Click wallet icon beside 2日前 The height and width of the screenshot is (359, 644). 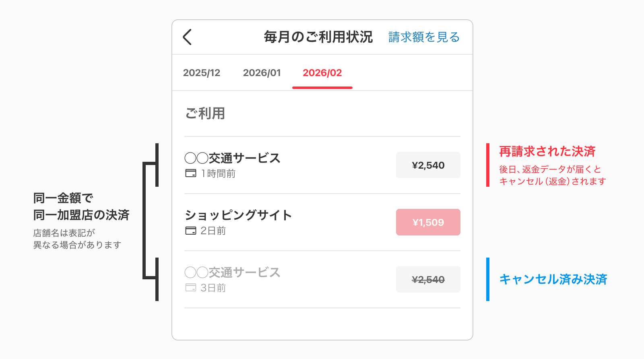pyautogui.click(x=191, y=231)
